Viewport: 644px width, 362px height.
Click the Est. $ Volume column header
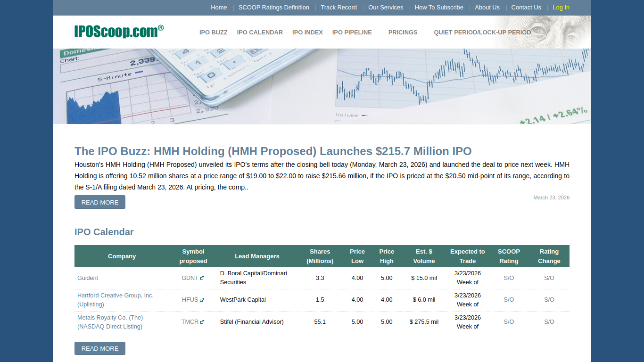pos(424,256)
